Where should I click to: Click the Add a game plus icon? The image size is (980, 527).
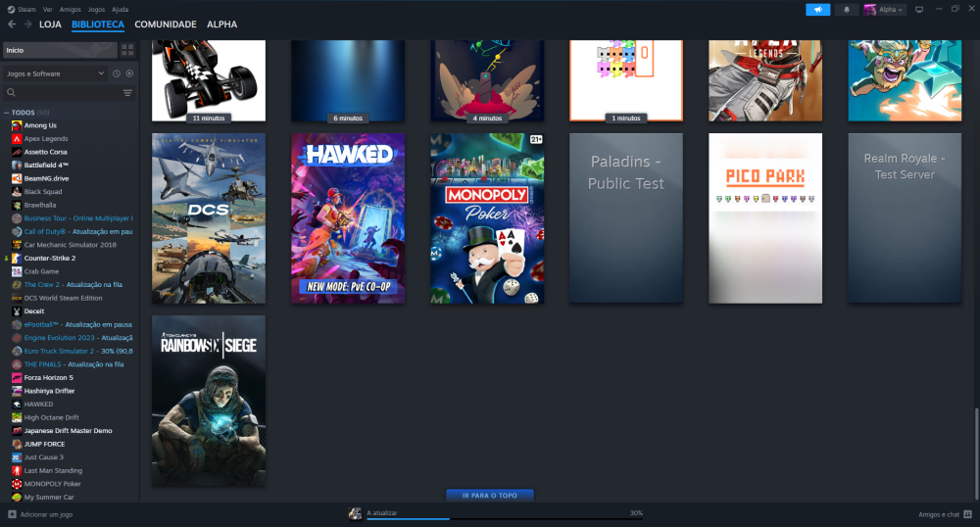[x=12, y=513]
